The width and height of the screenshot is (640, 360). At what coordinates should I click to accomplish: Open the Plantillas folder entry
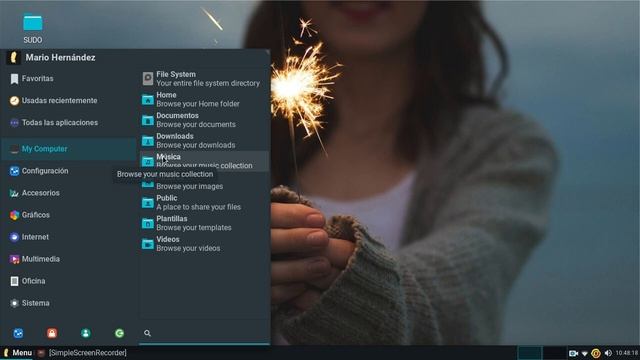pos(204,223)
